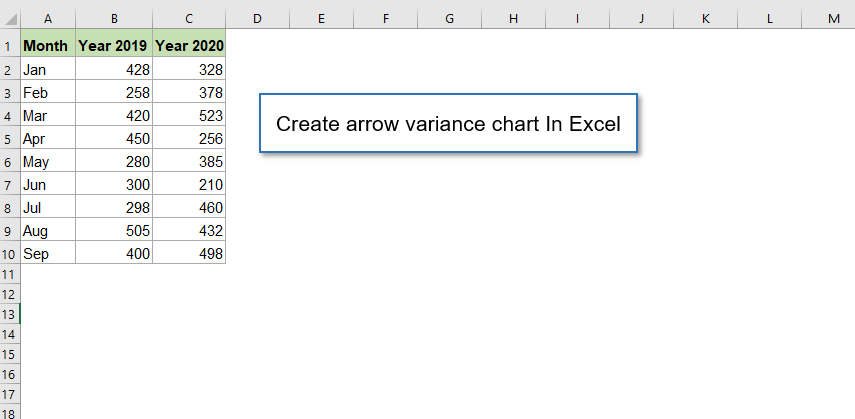The height and width of the screenshot is (419, 855).
Task: Click the cell with value 210
Action: [189, 185]
